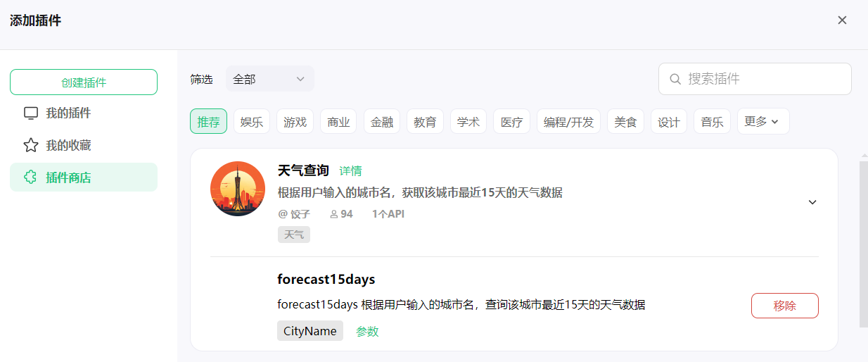Select the puzzle-piece Plugin Store icon
This screenshot has height=362, width=868.
pos(30,177)
